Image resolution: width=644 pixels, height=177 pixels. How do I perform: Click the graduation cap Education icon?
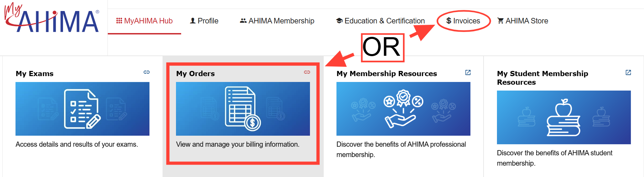tap(339, 21)
